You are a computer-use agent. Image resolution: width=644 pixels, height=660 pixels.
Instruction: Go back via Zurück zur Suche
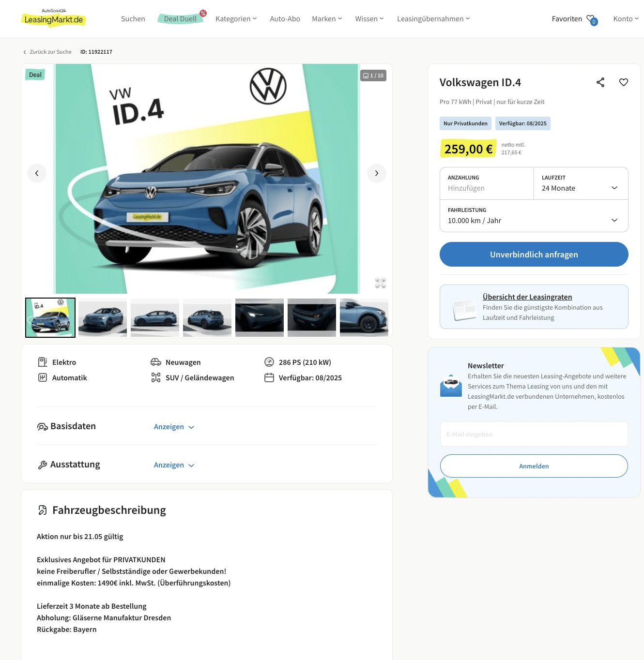(47, 52)
